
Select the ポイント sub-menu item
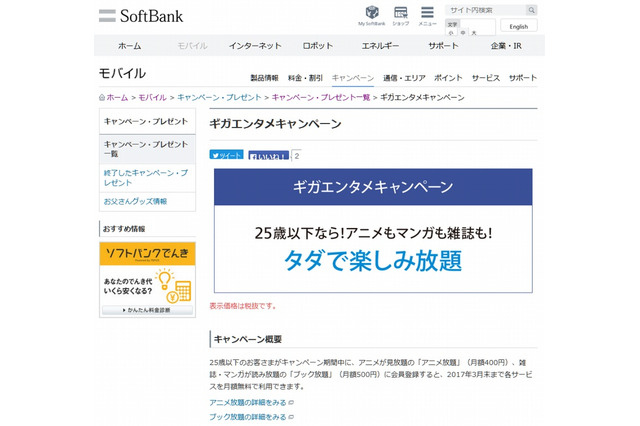coord(448,78)
